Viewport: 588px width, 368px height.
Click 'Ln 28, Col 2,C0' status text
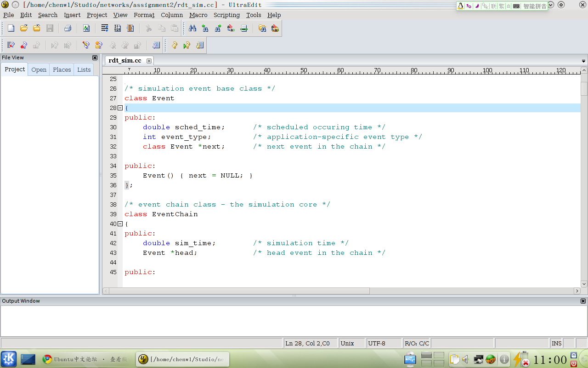click(x=307, y=343)
